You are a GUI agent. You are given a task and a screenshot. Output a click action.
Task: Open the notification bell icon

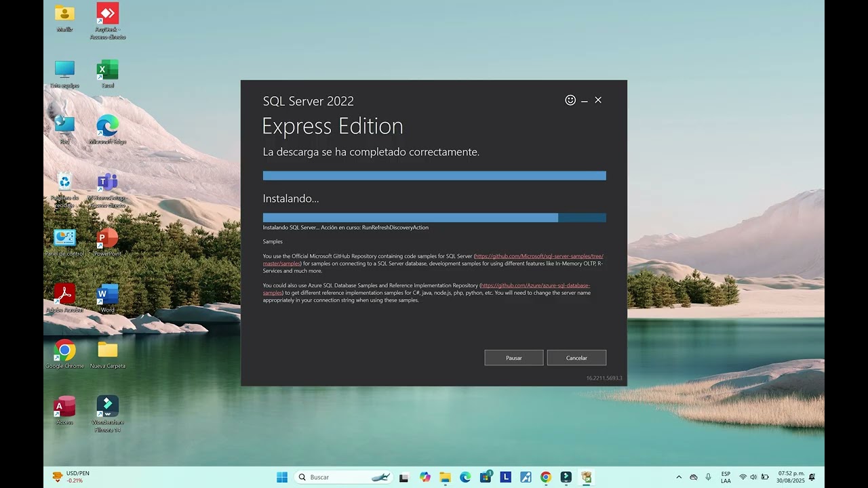(x=812, y=477)
